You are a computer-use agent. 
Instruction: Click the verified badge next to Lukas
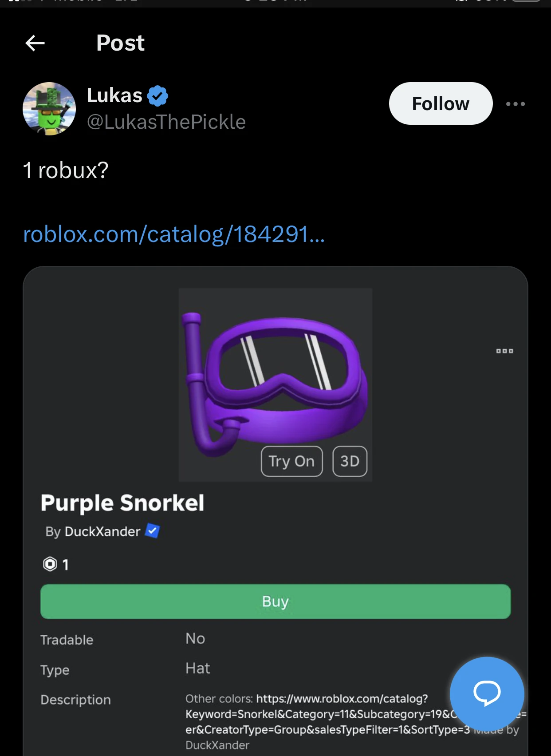tap(157, 95)
